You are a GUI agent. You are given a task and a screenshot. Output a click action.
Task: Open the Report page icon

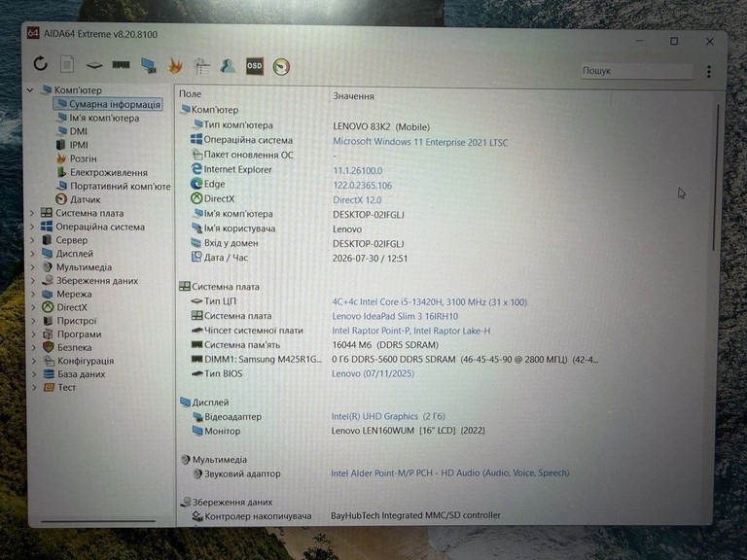tap(67, 64)
